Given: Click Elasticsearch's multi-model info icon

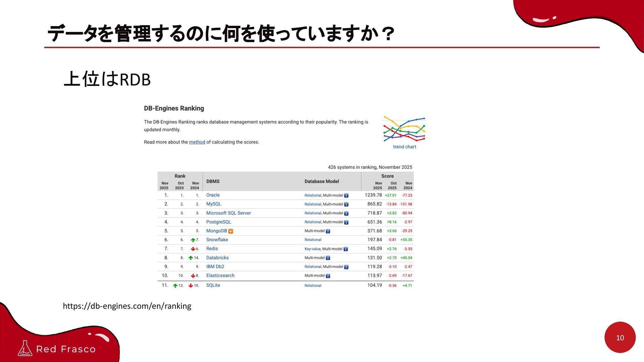Looking at the screenshot, I should [328, 276].
